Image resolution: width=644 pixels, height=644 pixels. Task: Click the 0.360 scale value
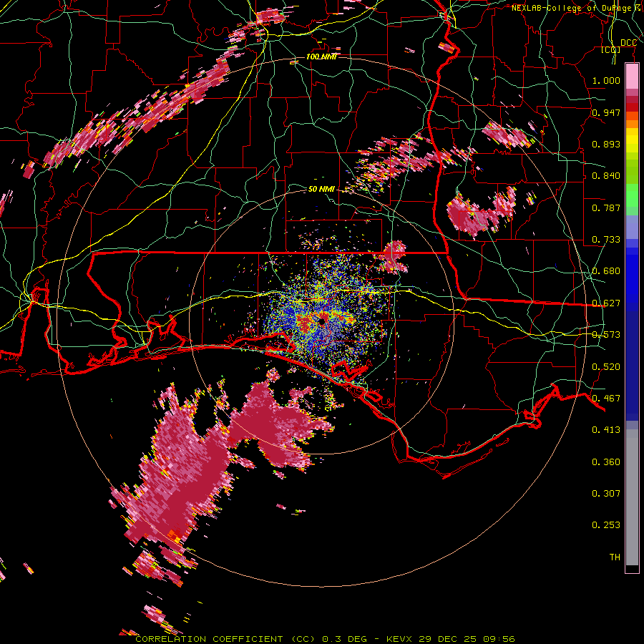(x=606, y=462)
